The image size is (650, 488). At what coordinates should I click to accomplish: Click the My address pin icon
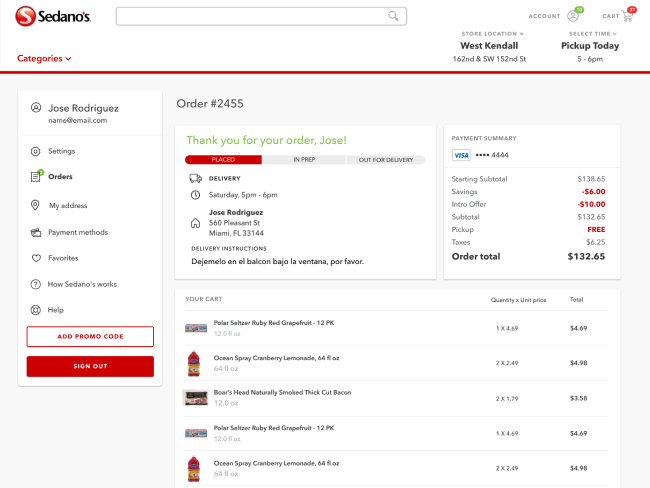point(36,205)
